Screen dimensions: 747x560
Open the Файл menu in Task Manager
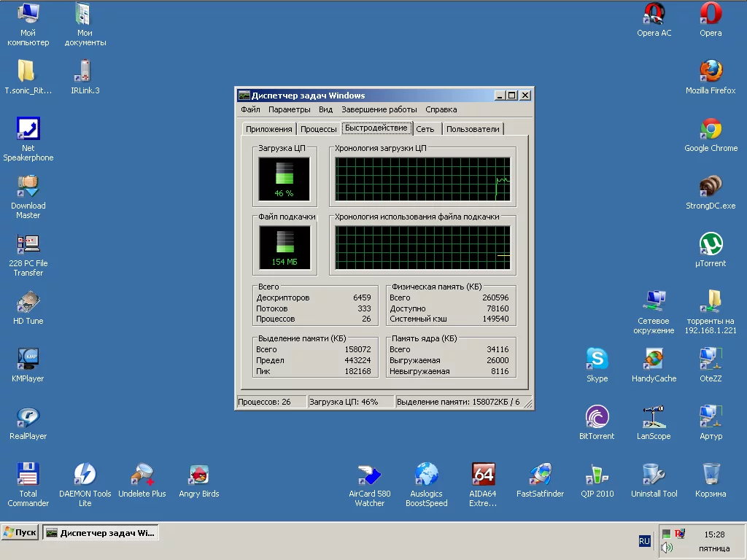point(250,109)
